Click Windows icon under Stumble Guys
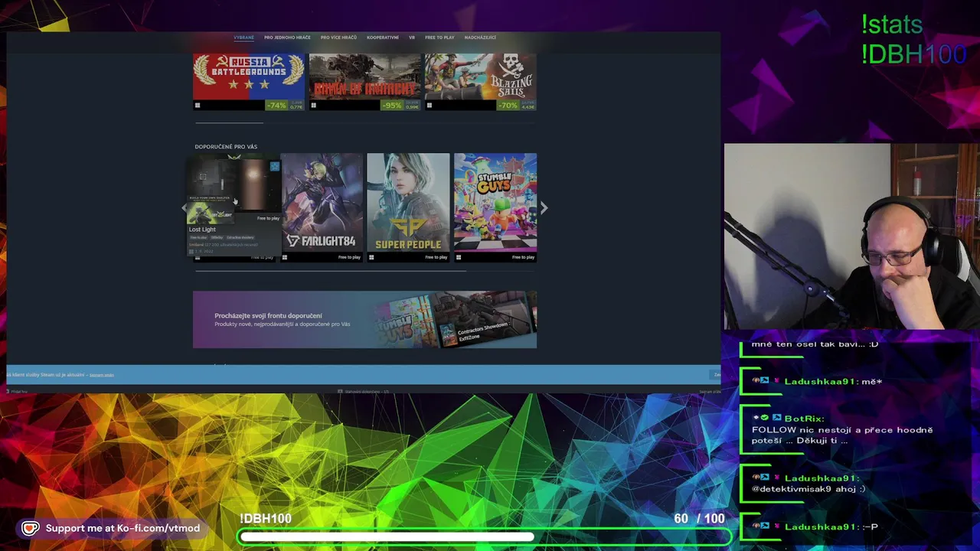The image size is (980, 551). (459, 257)
